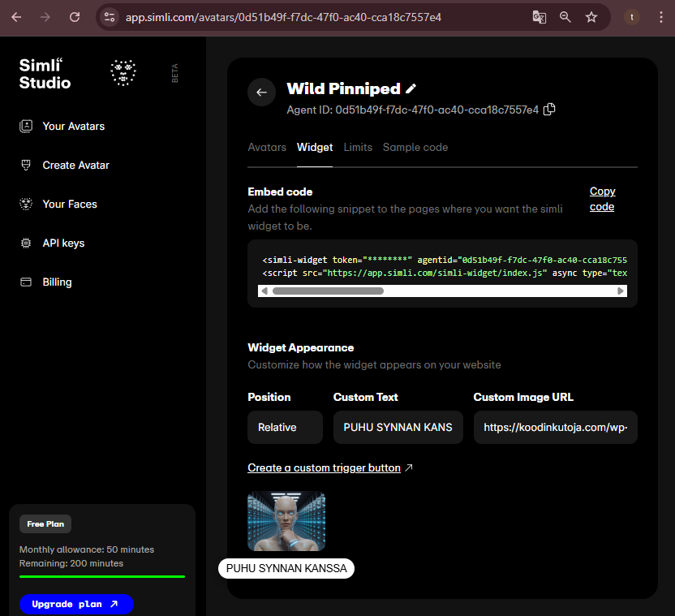The height and width of the screenshot is (616, 675).
Task: Click the address bar URL
Action: click(x=283, y=17)
